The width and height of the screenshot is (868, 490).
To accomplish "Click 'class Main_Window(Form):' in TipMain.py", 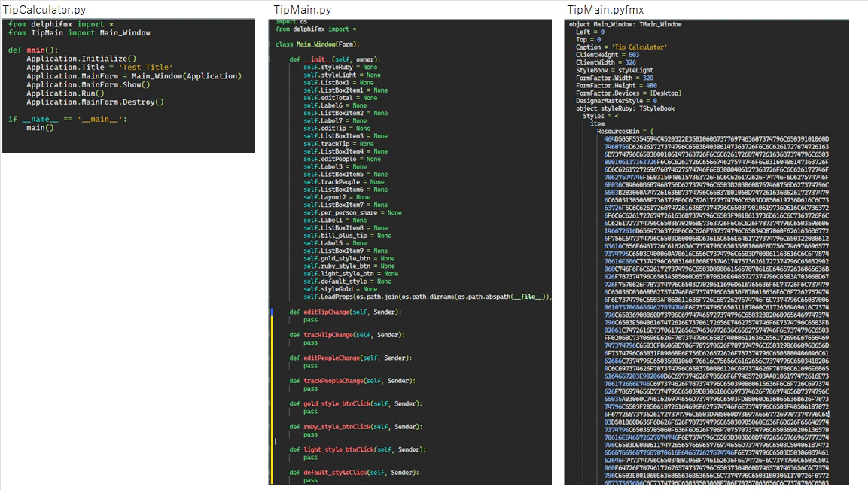I will [317, 44].
